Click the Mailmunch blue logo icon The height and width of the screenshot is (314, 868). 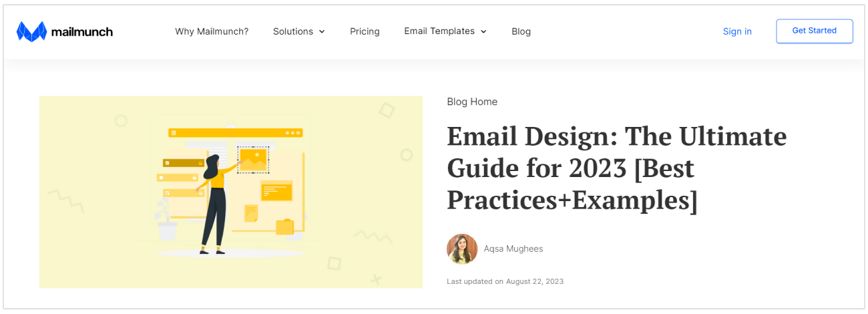31,31
